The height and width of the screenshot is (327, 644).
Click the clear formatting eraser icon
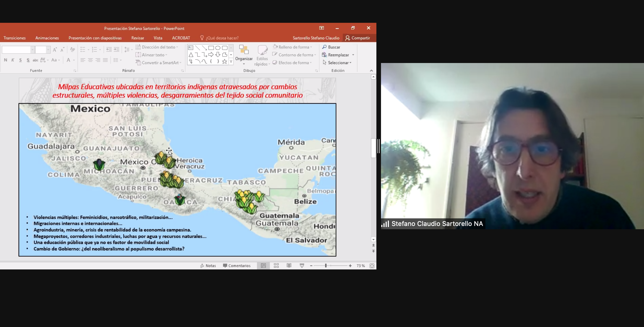pyautogui.click(x=72, y=49)
